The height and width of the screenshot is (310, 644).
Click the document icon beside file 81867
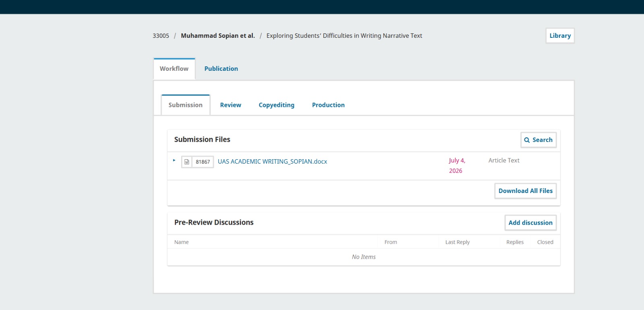pyautogui.click(x=187, y=162)
